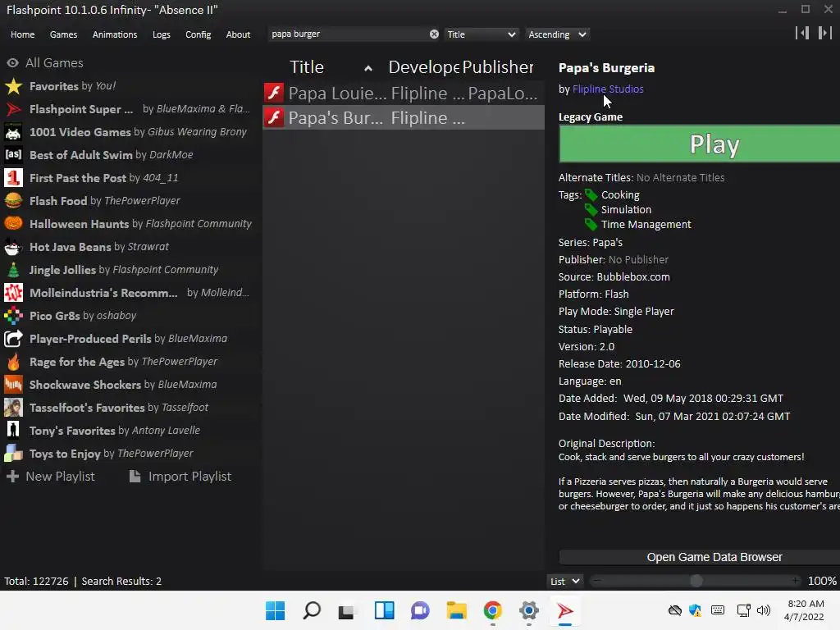Click the Flipline Studios developer link
The width and height of the screenshot is (840, 630).
pos(608,89)
